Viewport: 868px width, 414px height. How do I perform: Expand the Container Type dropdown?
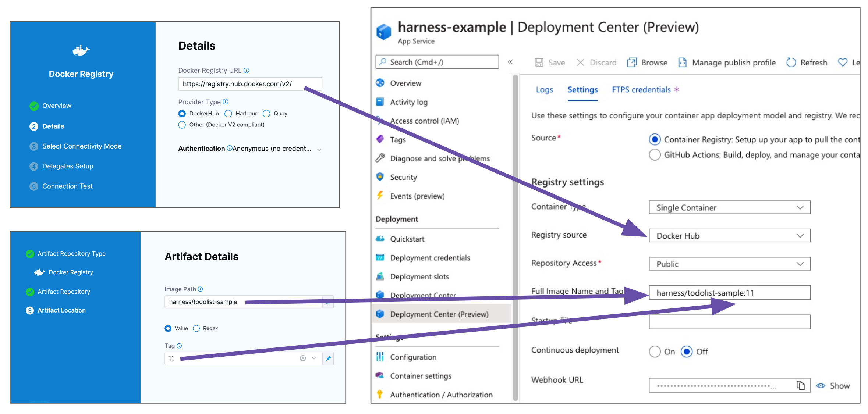click(729, 207)
